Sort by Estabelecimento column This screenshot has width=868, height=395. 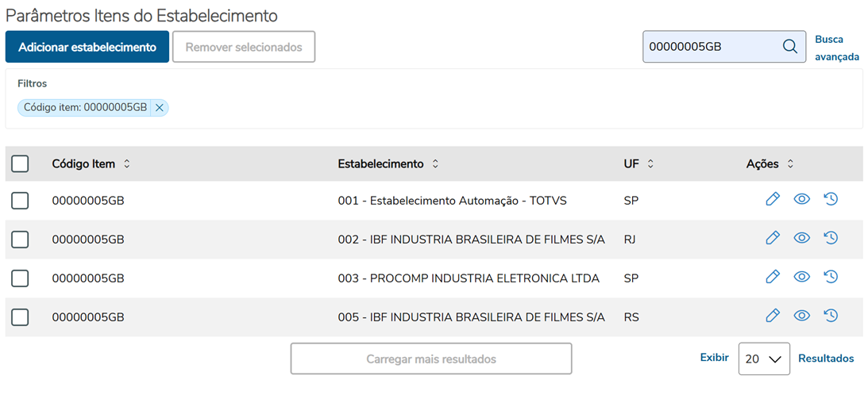click(x=435, y=164)
